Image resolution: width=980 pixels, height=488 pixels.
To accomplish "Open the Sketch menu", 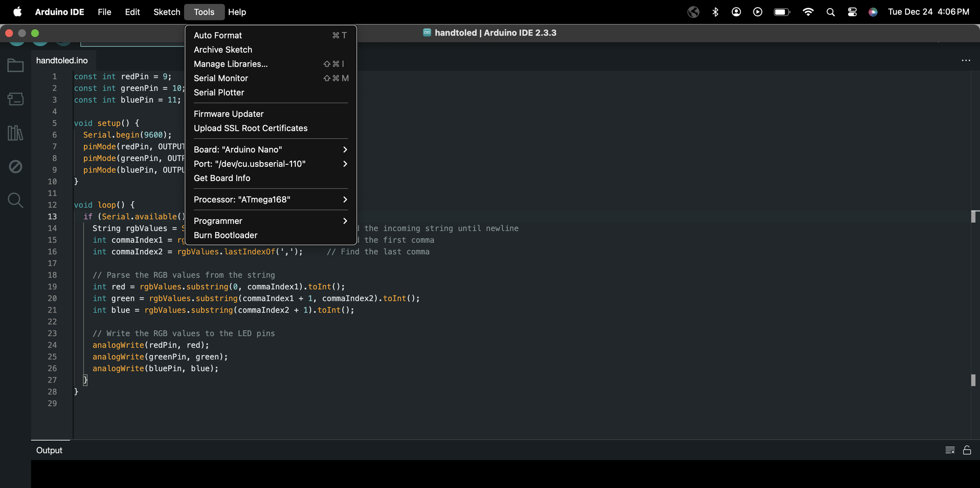I will coord(167,12).
